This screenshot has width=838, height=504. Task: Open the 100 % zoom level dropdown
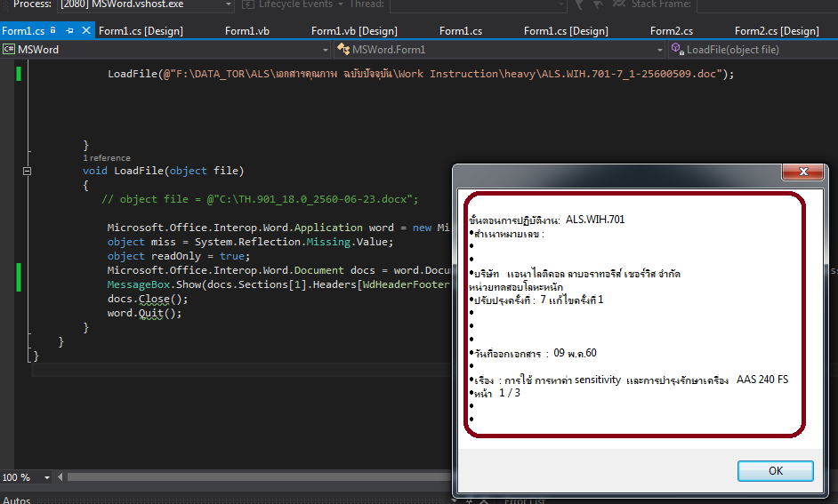pos(47,477)
